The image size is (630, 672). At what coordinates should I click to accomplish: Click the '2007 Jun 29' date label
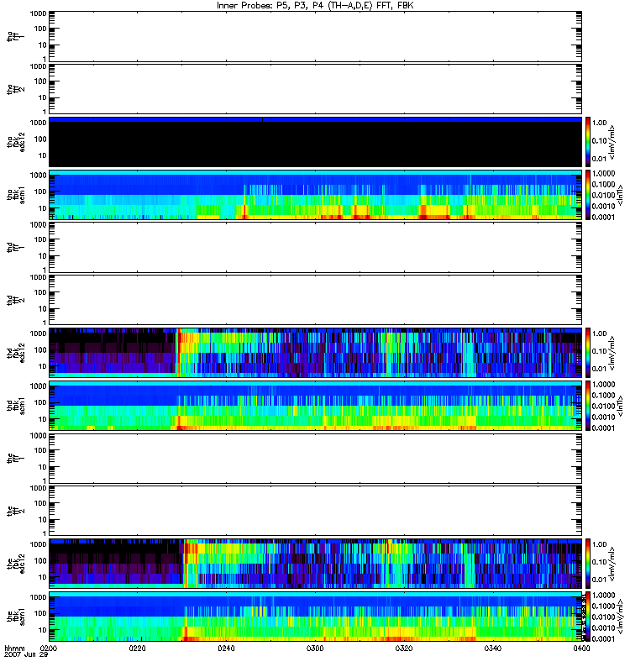click(26, 654)
